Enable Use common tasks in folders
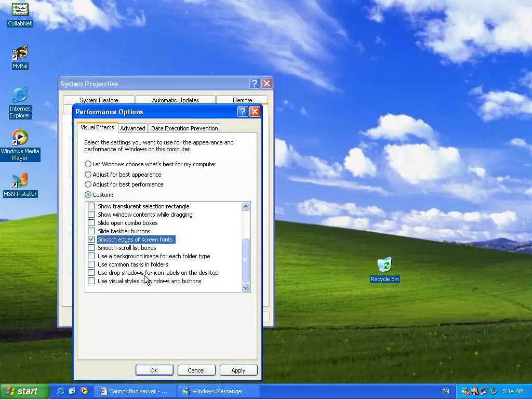The height and width of the screenshot is (399, 532). click(91, 264)
